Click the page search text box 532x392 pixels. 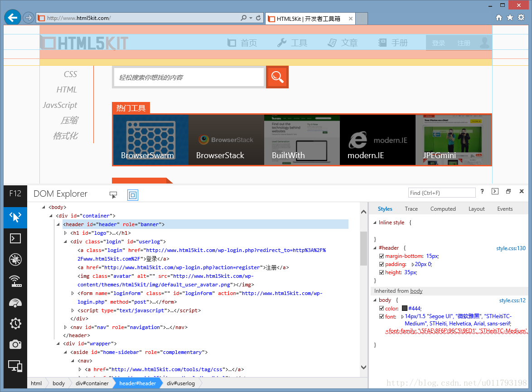tap(189, 77)
